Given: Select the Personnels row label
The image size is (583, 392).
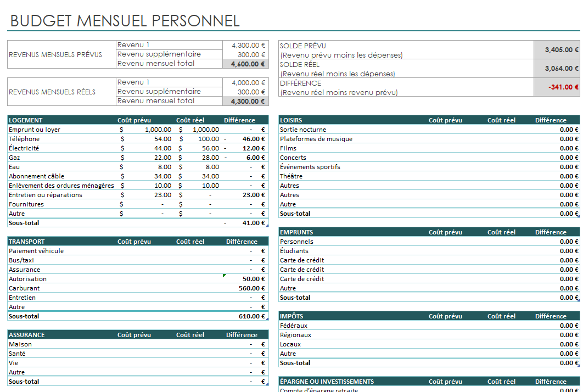Looking at the screenshot, I should 296,242.
